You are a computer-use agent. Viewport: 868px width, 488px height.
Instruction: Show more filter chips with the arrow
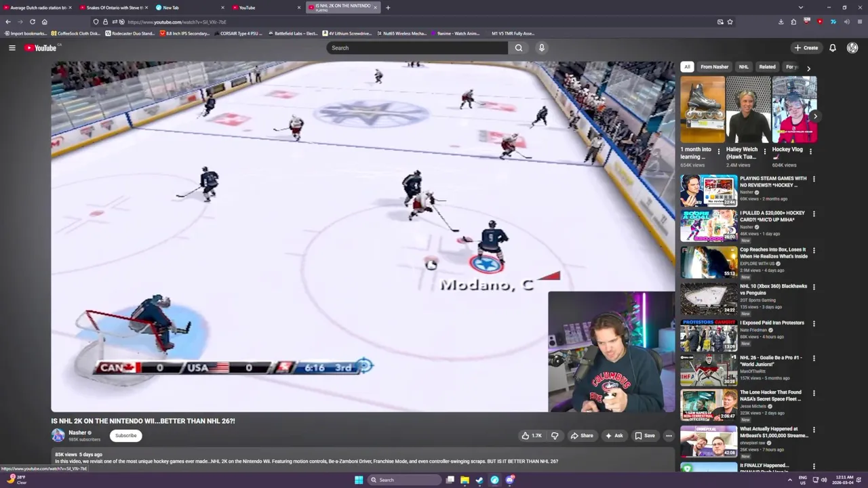tap(808, 68)
